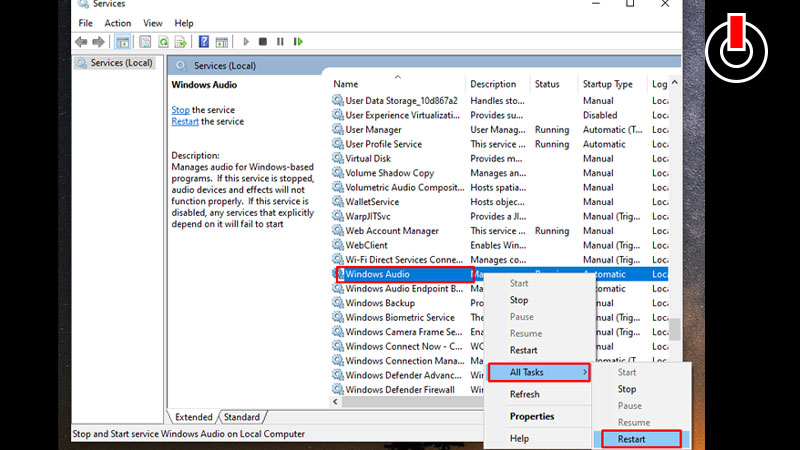The image size is (800, 450).
Task: Click gear icon of User Profile Service
Action: [338, 144]
